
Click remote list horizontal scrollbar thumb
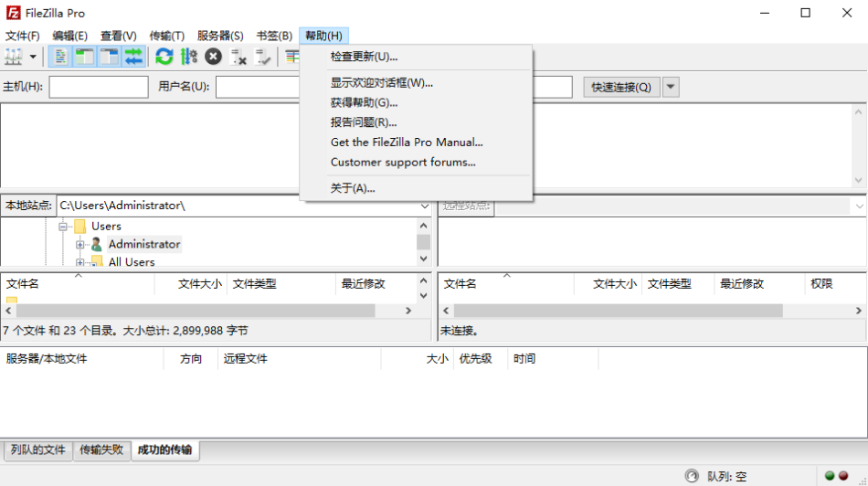[x=618, y=312]
